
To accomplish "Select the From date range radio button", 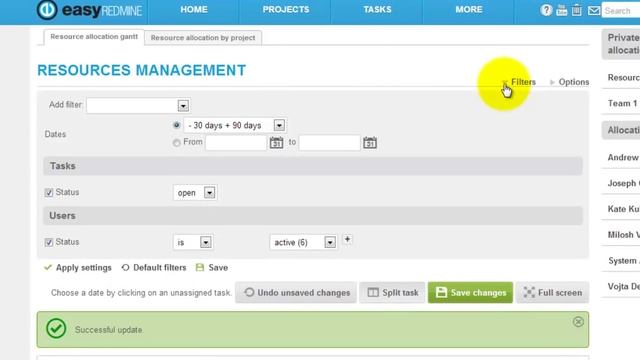I will (176, 142).
